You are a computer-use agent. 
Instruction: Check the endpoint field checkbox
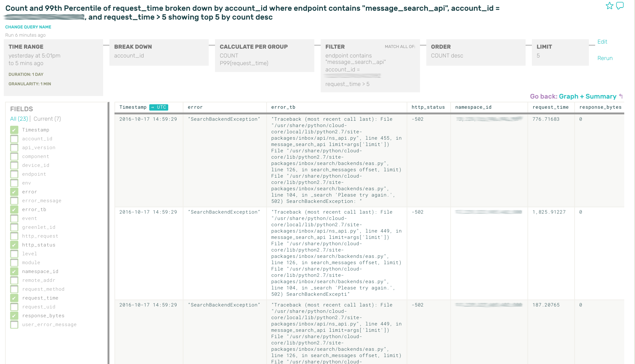[x=14, y=174]
